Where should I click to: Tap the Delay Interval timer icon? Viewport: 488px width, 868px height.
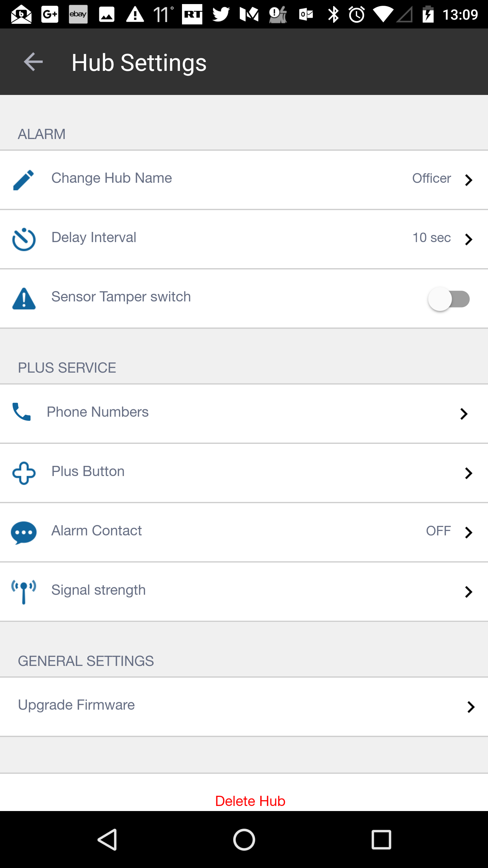coord(24,239)
